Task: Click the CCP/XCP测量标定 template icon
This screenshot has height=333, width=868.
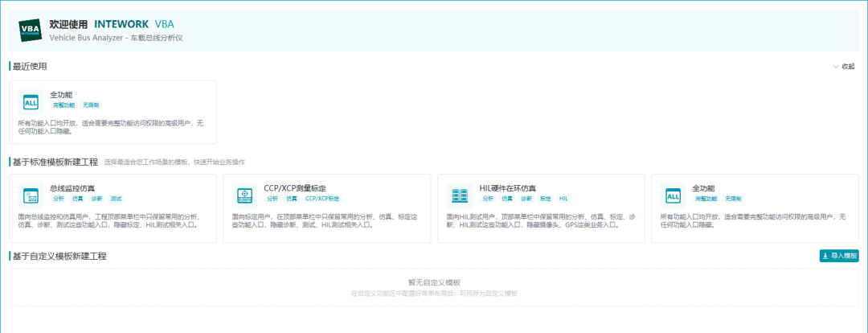Action: (x=244, y=195)
